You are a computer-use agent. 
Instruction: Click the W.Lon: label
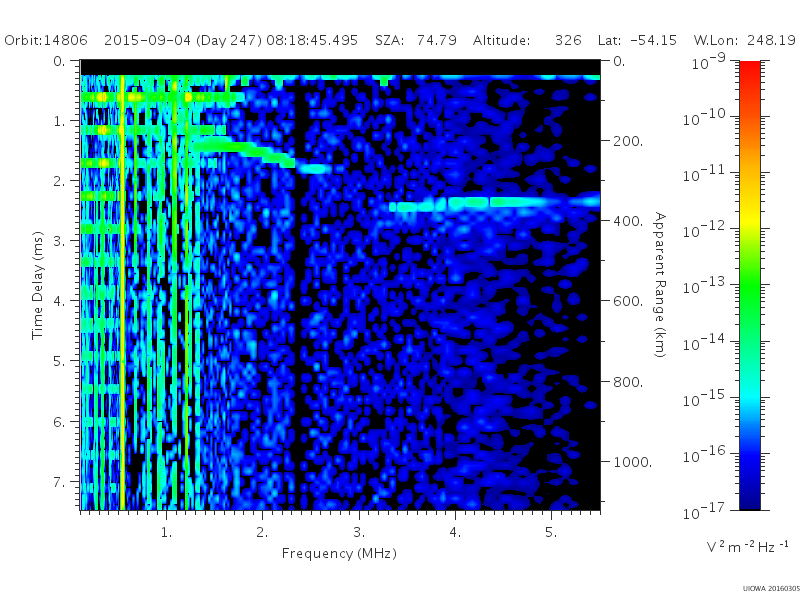716,40
